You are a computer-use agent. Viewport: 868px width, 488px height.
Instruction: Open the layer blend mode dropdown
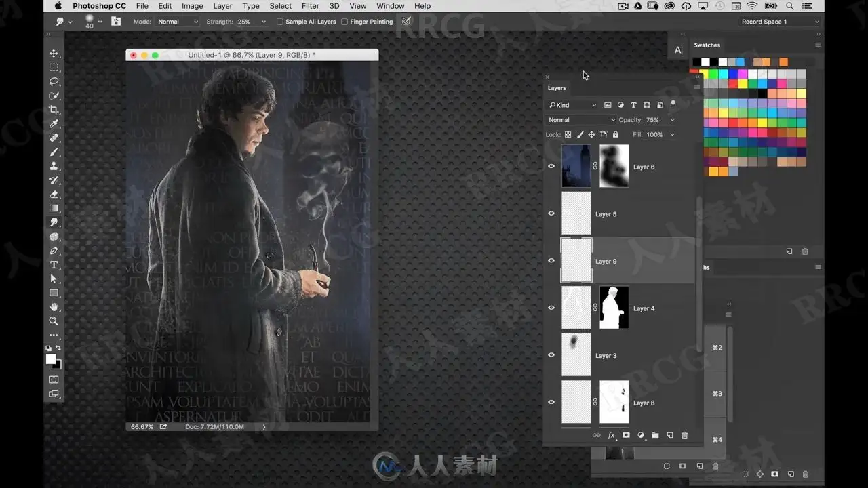581,120
